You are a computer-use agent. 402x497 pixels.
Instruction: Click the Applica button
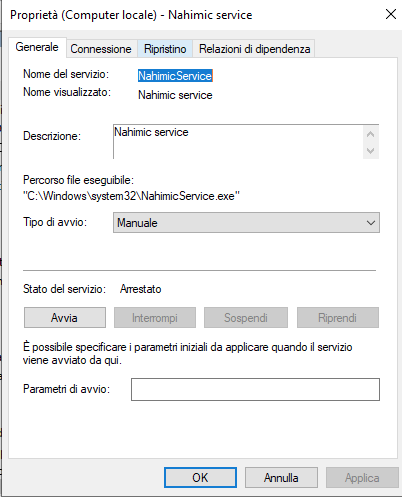click(x=362, y=478)
